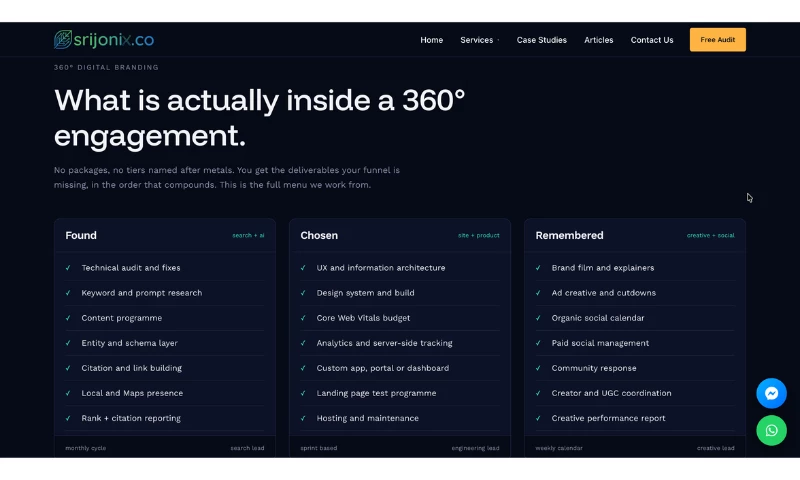
Task: Open the Messenger chat bubble
Action: coord(771,393)
